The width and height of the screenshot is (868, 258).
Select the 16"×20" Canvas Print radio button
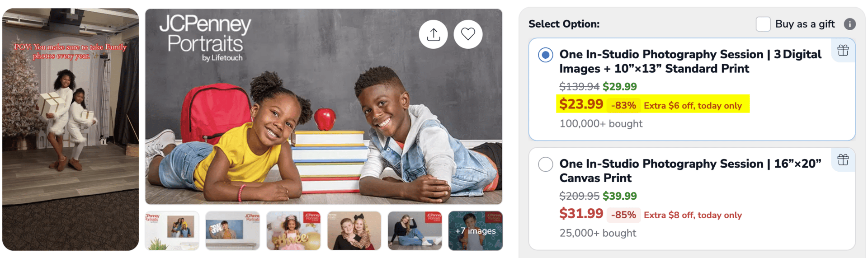(x=546, y=164)
